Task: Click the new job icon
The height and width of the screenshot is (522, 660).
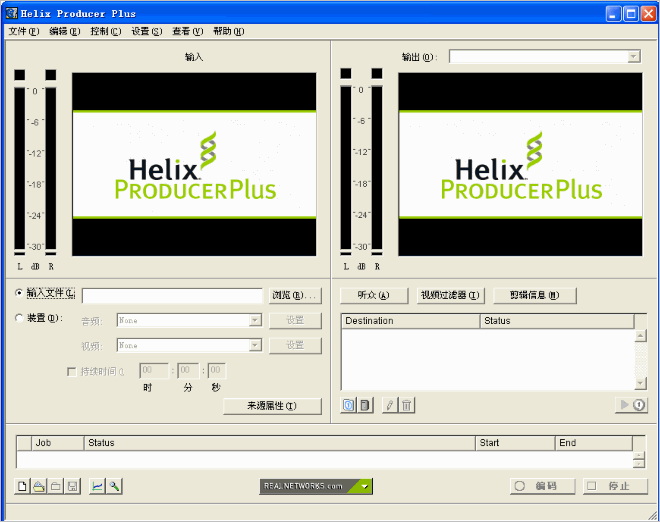Action: point(22,487)
